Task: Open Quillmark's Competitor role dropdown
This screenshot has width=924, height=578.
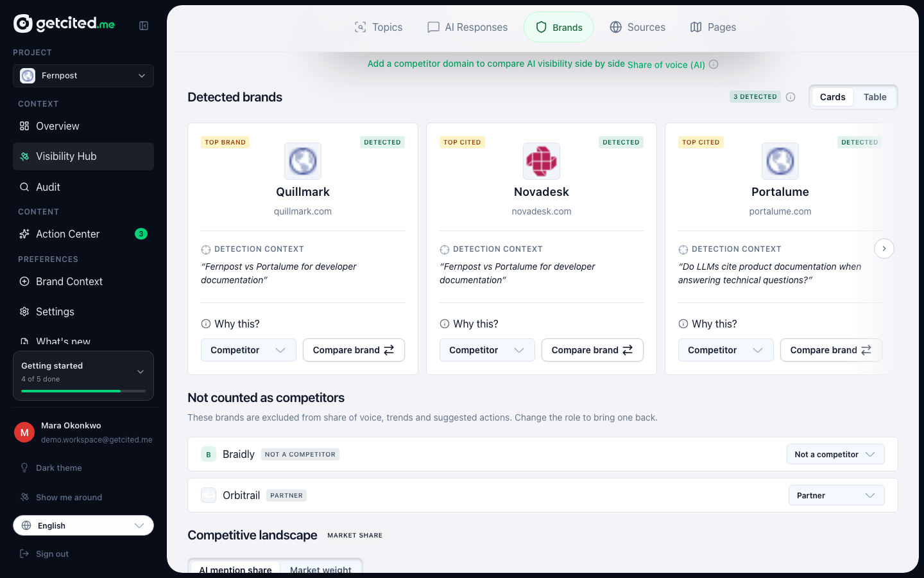Action: pyautogui.click(x=248, y=350)
